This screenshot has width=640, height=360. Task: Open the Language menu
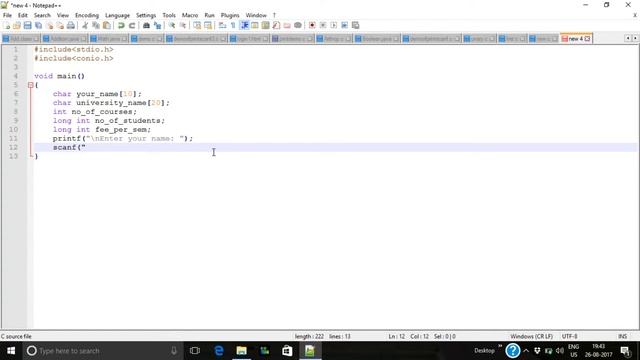[117, 15]
